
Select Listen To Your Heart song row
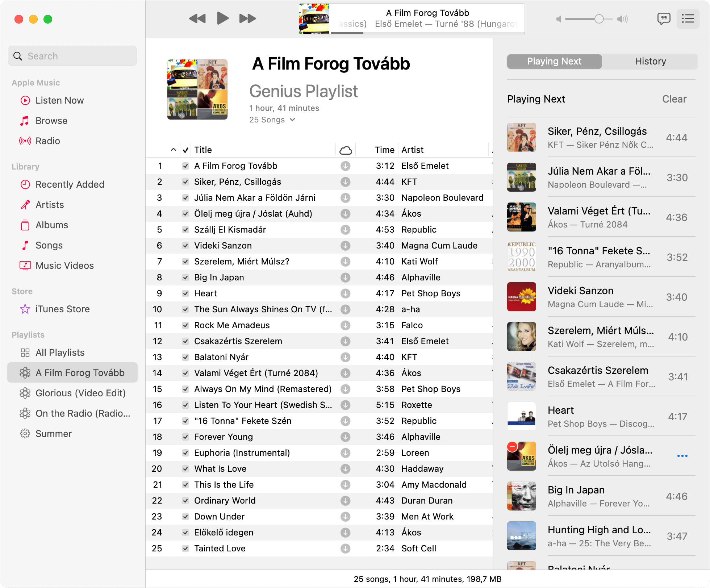click(x=319, y=405)
